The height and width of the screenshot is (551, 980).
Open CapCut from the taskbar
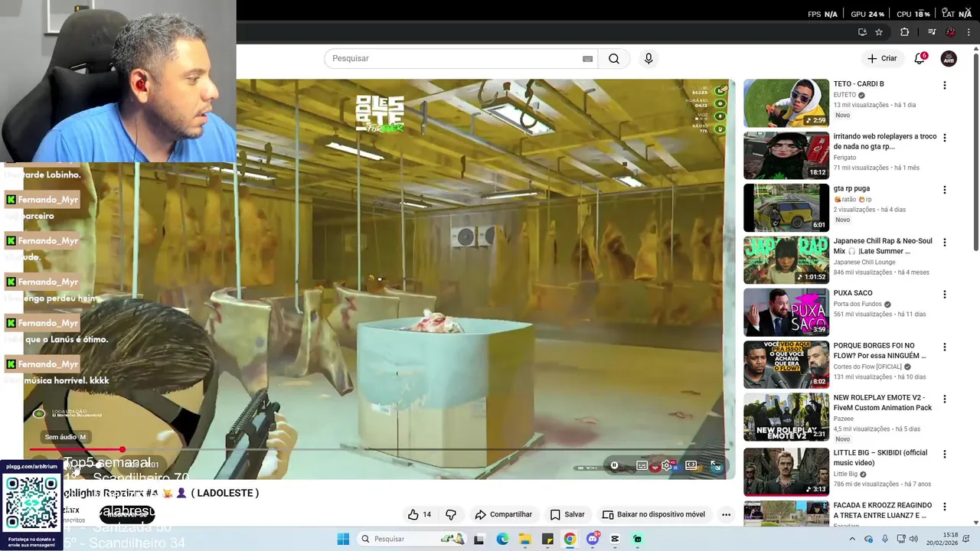point(615,539)
